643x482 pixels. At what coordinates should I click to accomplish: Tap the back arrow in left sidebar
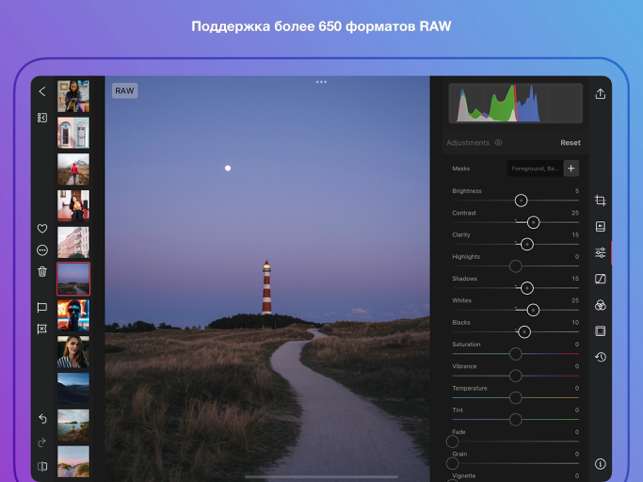[42, 92]
